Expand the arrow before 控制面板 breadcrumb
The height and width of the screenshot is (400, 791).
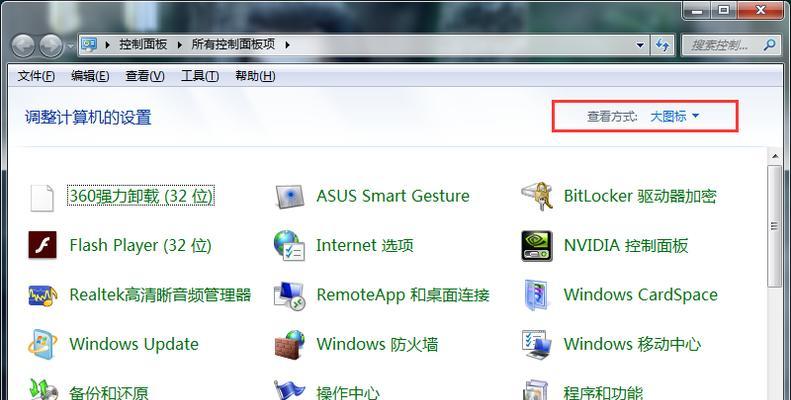[107, 45]
